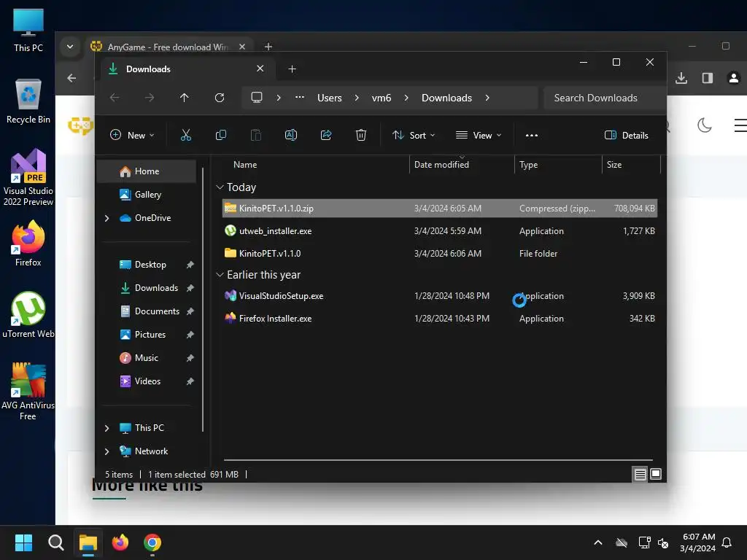Click the Copy icon in Explorer toolbar

tap(220, 135)
